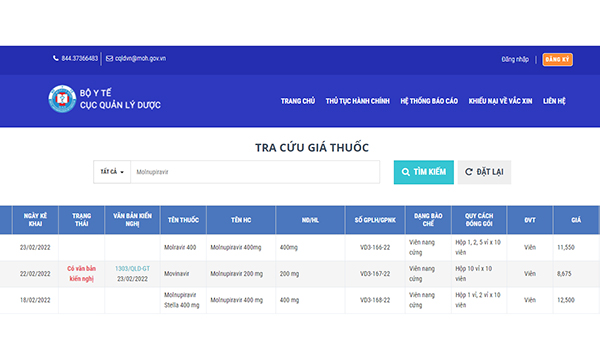Click license number VD3-168-22
This screenshot has height=360, width=600.
375,300
